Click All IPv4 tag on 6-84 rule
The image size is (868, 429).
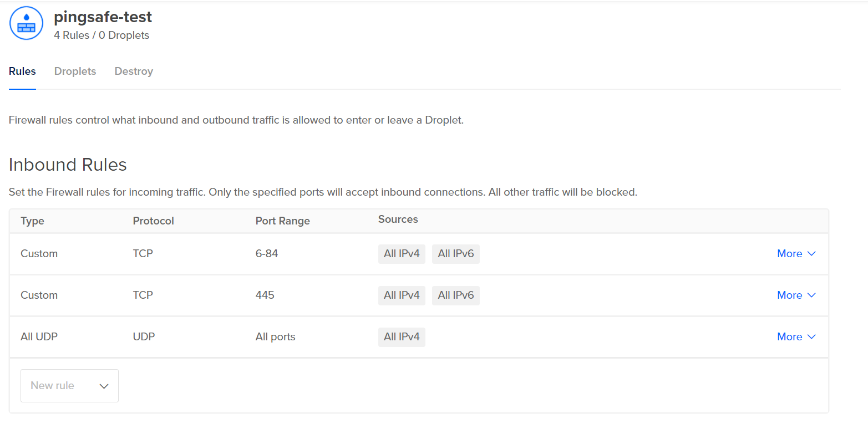point(402,254)
